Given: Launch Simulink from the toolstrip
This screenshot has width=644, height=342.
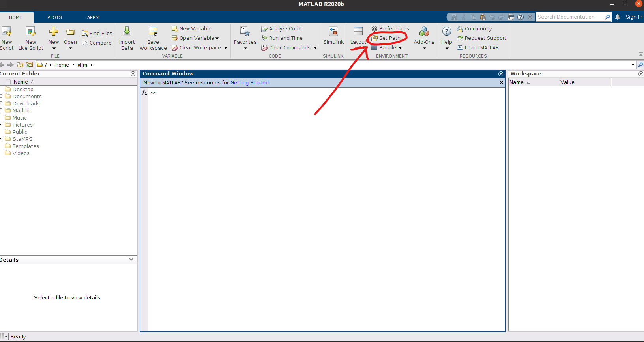Looking at the screenshot, I should tap(334, 36).
